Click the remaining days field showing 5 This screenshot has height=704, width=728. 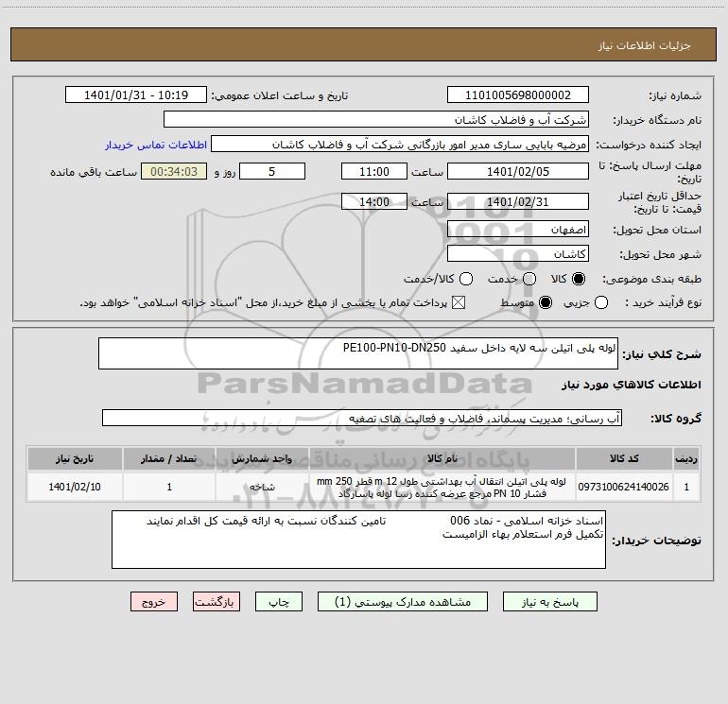pyautogui.click(x=272, y=171)
